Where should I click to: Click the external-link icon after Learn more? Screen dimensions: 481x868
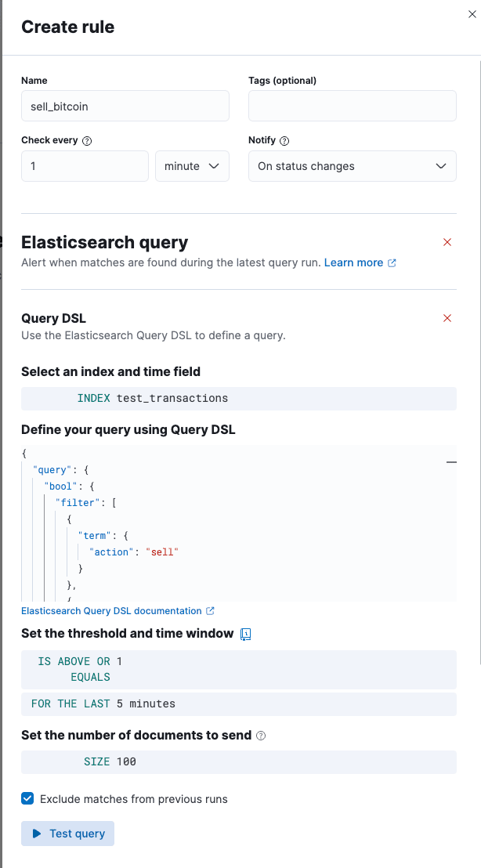click(392, 262)
